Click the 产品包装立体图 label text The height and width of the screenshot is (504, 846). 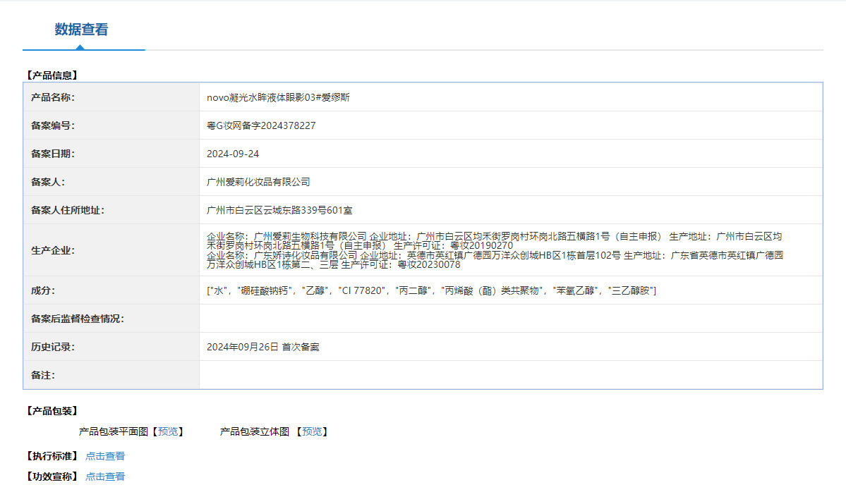pyautogui.click(x=255, y=431)
